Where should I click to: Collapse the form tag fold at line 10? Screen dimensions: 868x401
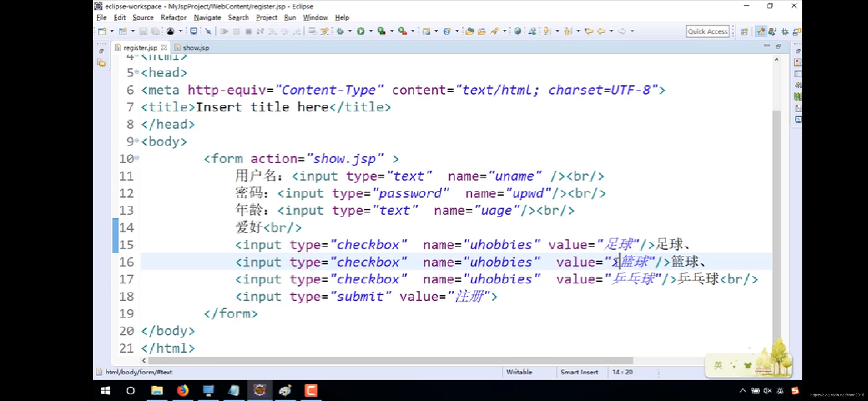coord(137,158)
